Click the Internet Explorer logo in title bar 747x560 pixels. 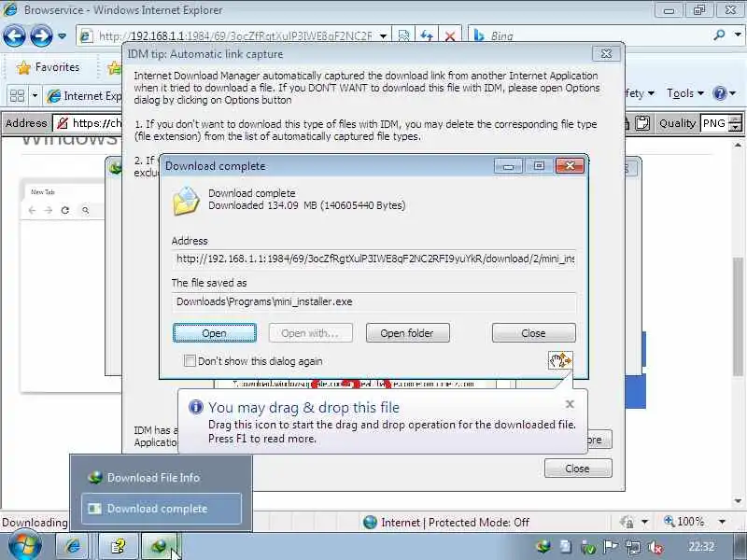click(10, 9)
